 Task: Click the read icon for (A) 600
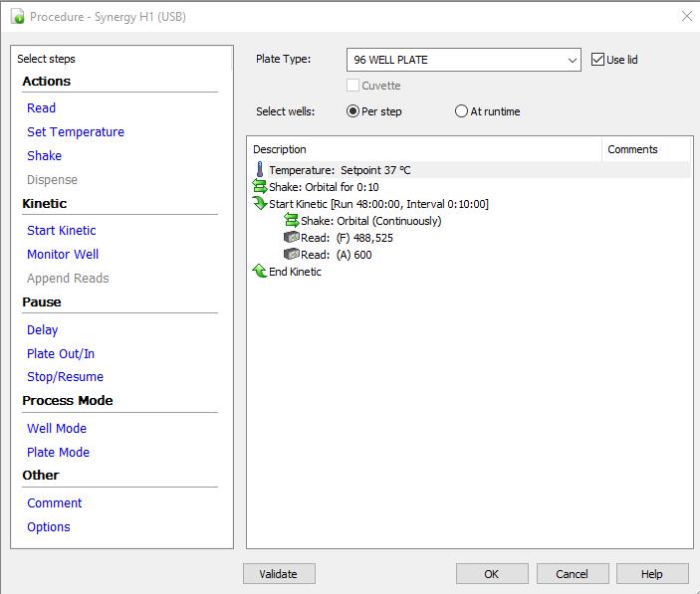[x=292, y=254]
